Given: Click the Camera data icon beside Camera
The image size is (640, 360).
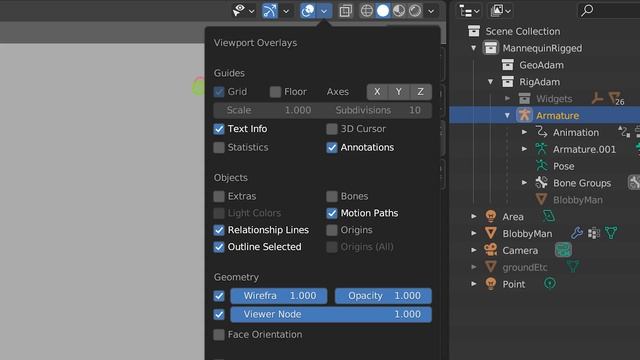Looking at the screenshot, I should click(563, 250).
